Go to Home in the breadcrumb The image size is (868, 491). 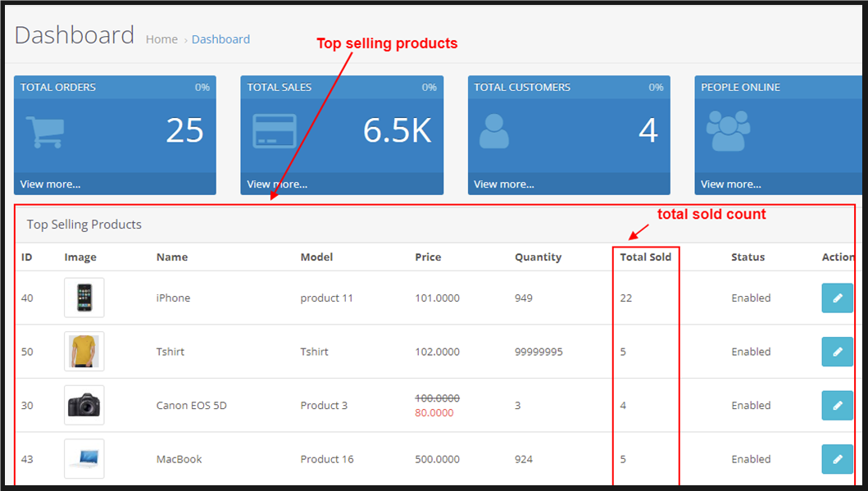pyautogui.click(x=161, y=39)
